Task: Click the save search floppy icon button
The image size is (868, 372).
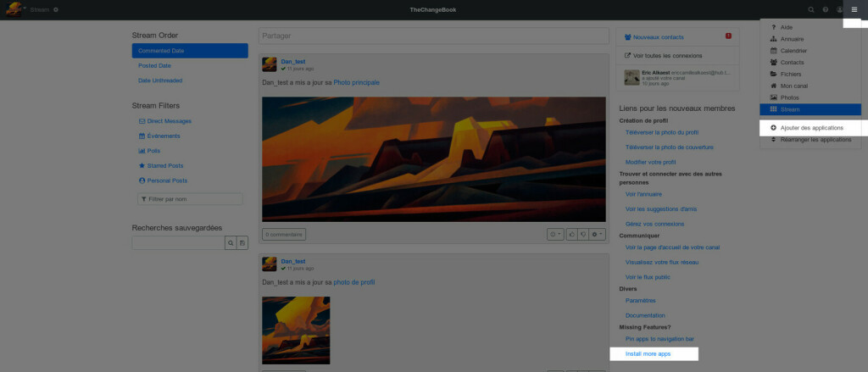Action: 242,243
